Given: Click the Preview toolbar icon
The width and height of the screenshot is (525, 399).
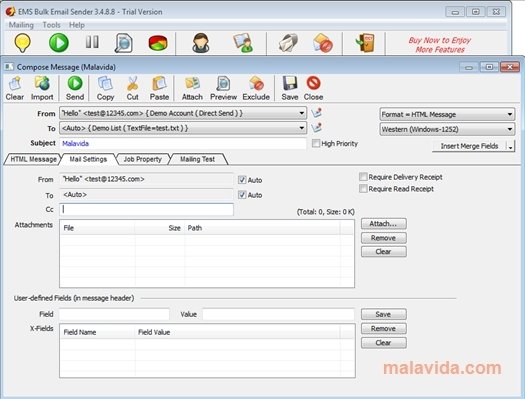Looking at the screenshot, I should 223,88.
